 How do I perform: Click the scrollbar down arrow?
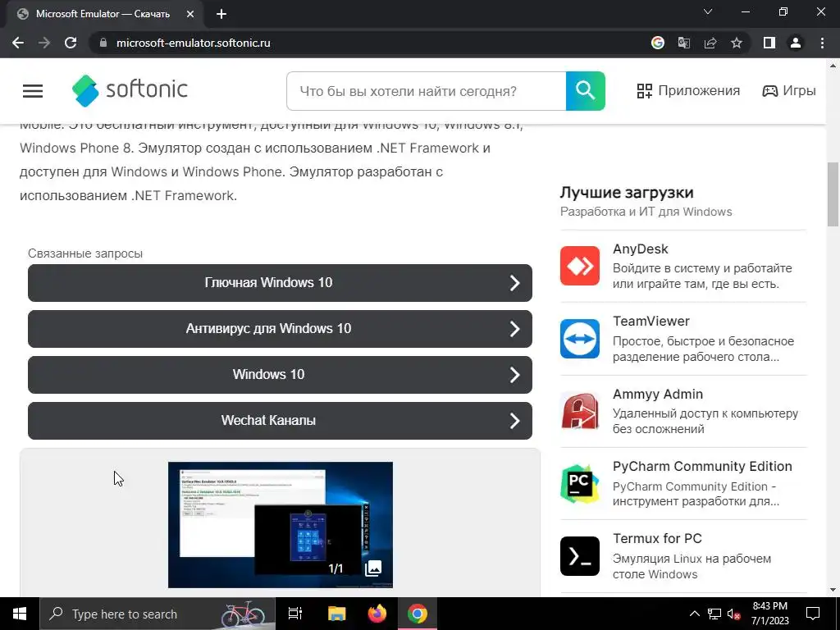pos(833,590)
